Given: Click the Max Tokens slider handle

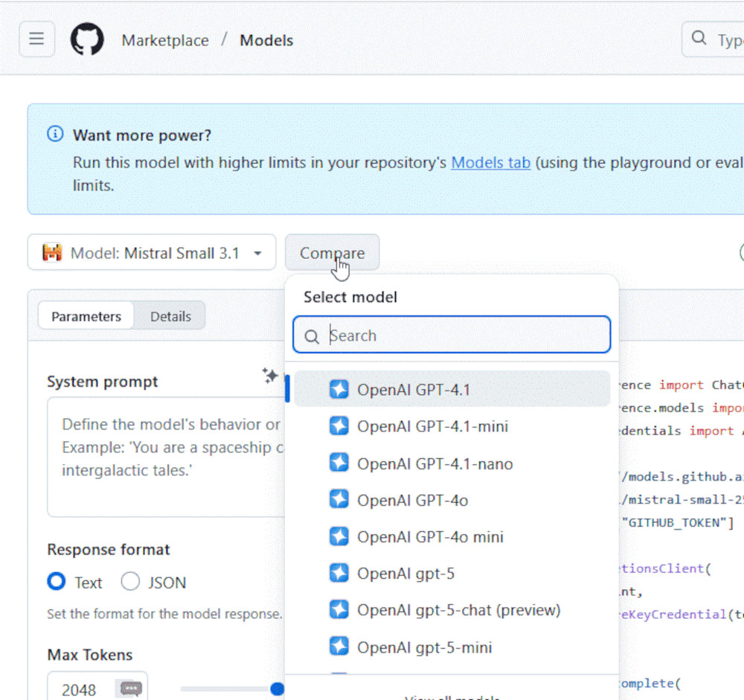Looking at the screenshot, I should 278,689.
